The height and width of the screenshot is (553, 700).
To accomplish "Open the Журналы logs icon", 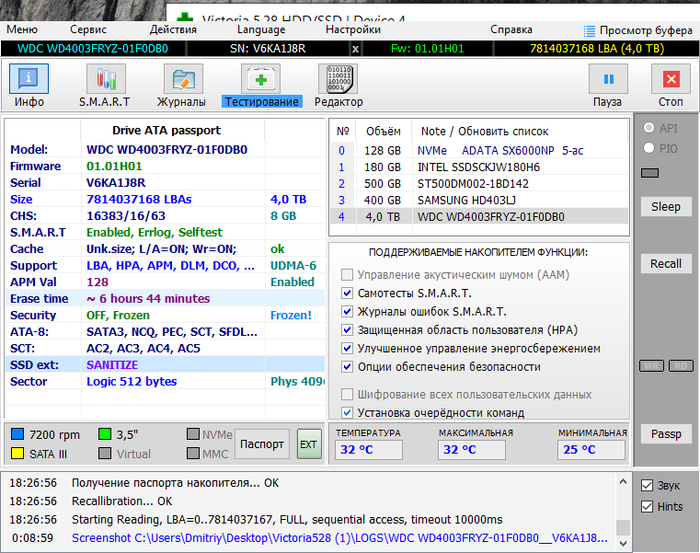I will (181, 79).
